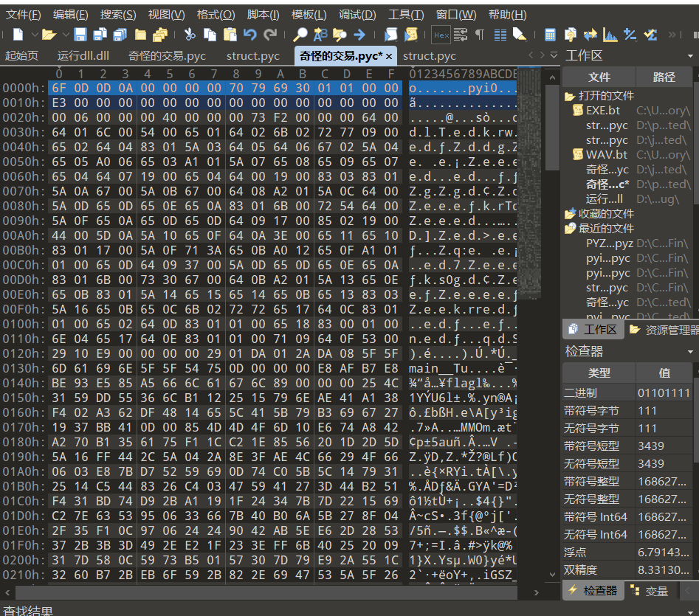Screen dimensions: 699x616
Task: Cut selection with the scissors icon
Action: pos(190,34)
